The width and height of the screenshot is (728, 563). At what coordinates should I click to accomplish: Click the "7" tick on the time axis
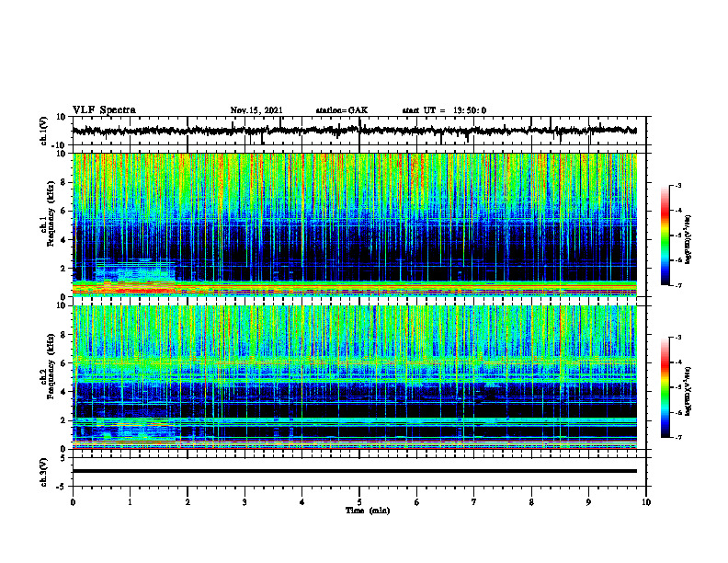tap(474, 502)
